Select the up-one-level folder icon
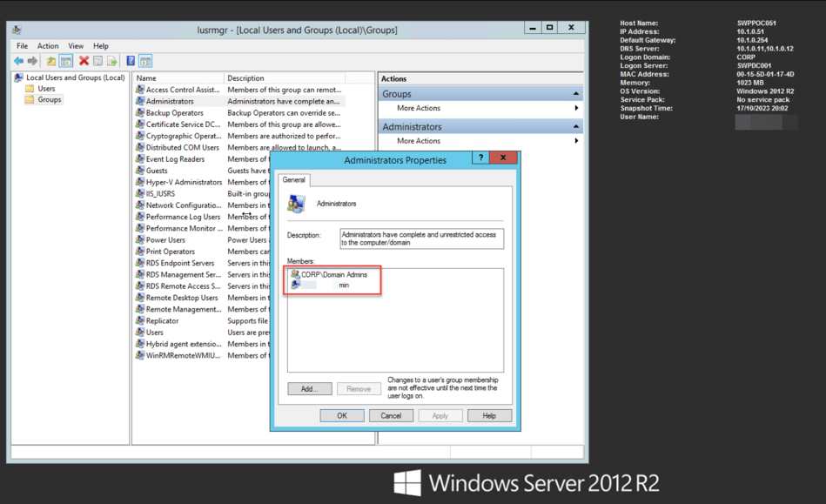Screen dimensions: 826x504 click(x=52, y=61)
